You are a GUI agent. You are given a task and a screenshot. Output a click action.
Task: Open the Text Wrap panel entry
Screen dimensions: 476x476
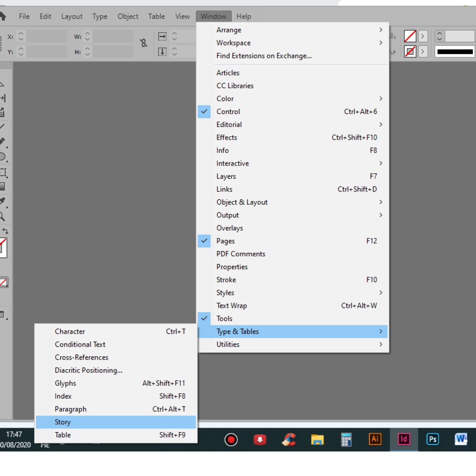coord(293,306)
